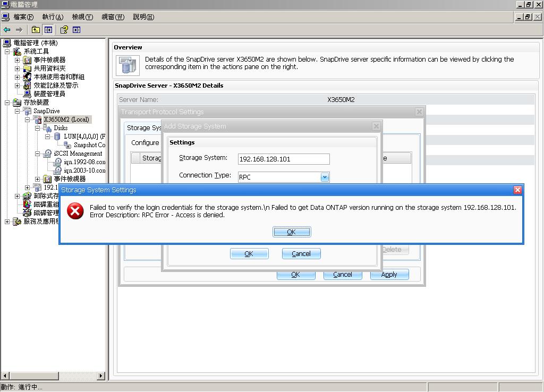The width and height of the screenshot is (544, 392).
Task: Select the 事件檢視器 node under 系統工具
Action: coord(49,60)
